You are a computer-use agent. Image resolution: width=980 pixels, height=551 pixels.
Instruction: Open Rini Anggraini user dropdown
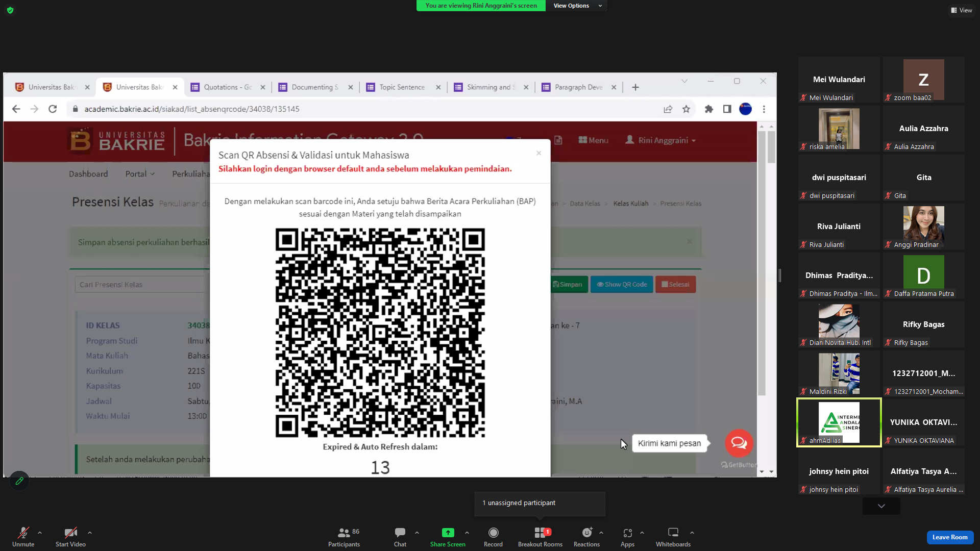[x=660, y=140]
